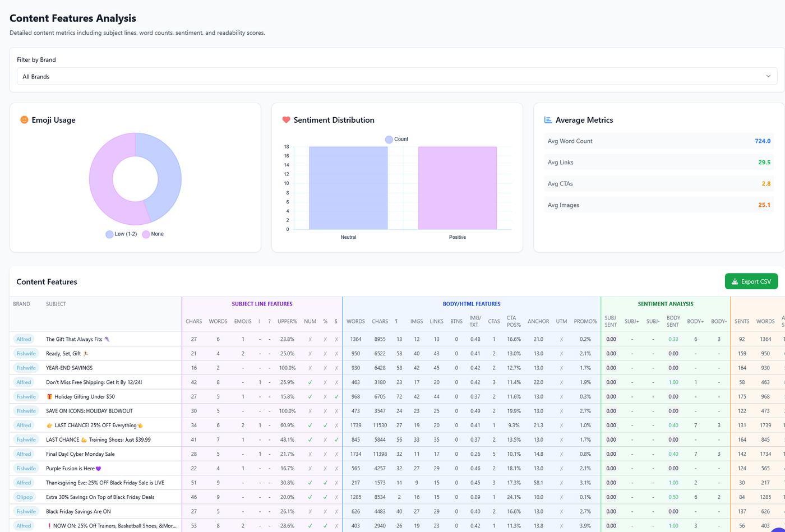Sort by the NUM column header
This screenshot has width=785, height=532.
tap(310, 321)
